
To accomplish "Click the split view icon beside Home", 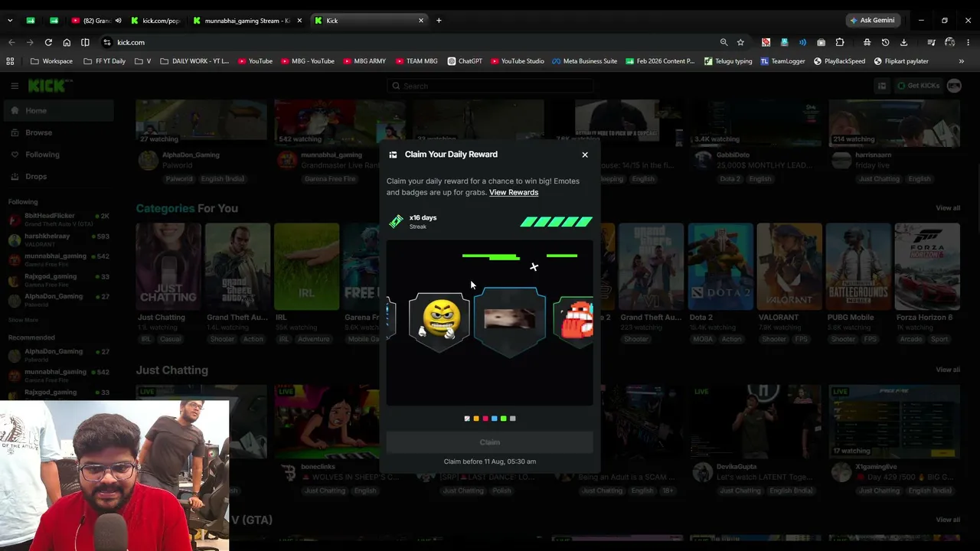I will (x=85, y=42).
